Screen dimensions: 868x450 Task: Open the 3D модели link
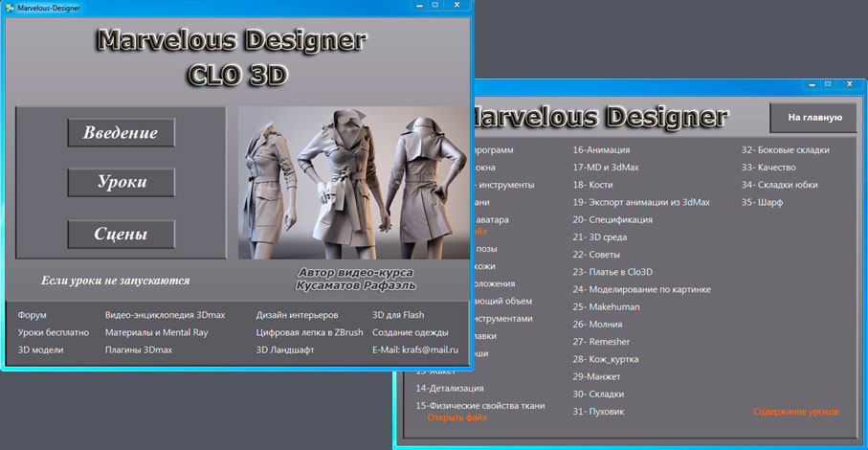[40, 349]
